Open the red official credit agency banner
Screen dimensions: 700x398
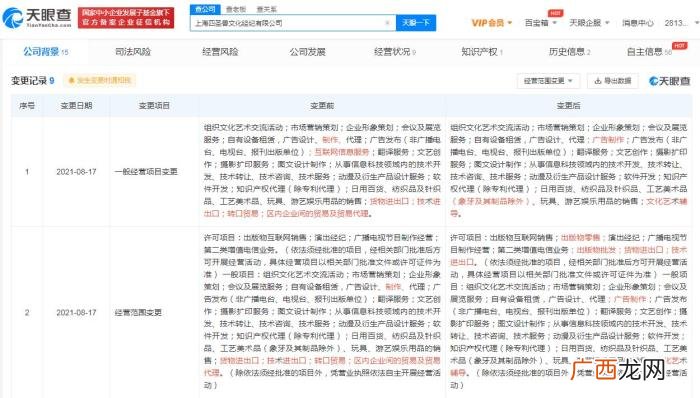pos(126,17)
